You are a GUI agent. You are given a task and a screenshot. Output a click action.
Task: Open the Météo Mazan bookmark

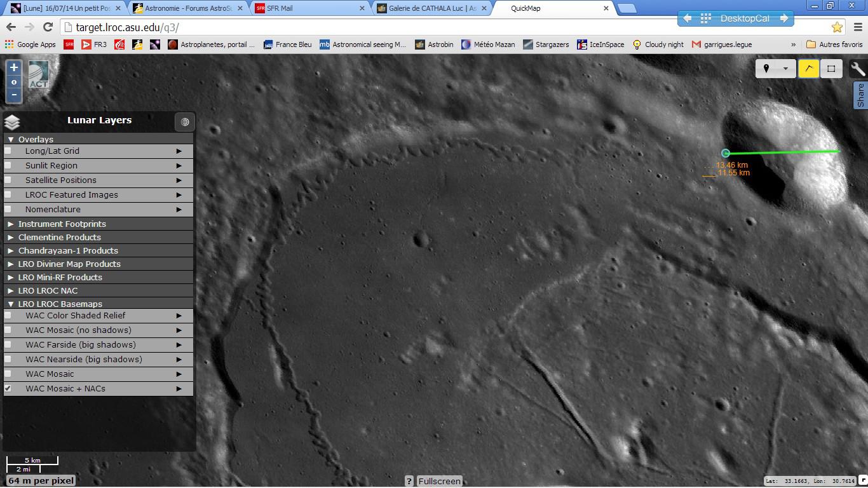pos(488,44)
